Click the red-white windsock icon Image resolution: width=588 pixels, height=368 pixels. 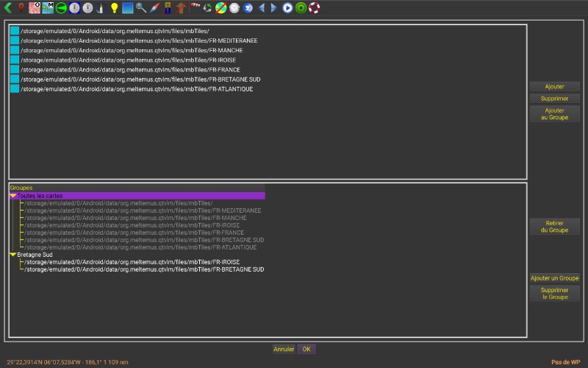click(196, 8)
